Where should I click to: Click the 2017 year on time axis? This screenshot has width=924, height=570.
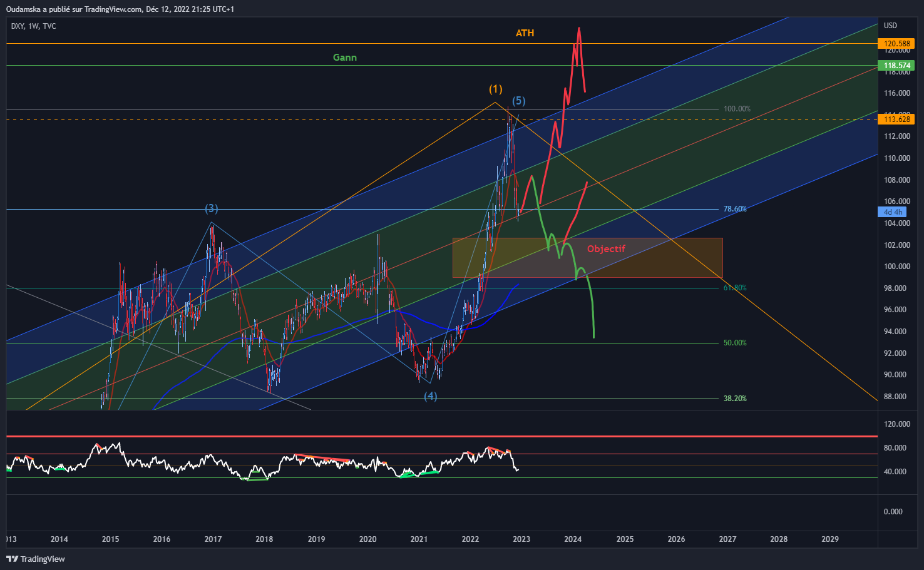coord(213,539)
